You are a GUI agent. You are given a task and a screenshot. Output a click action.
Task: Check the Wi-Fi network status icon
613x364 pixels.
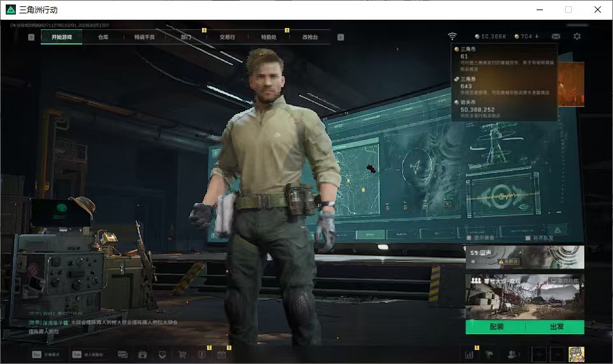[x=452, y=36]
